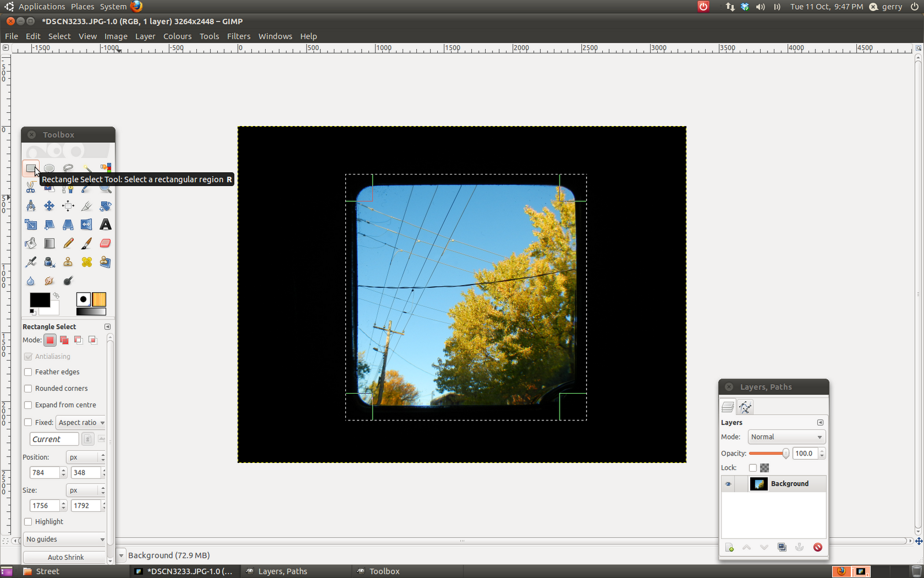924x578 pixels.
Task: Switch to the Toolbox window via the taskbar
Action: pos(383,571)
